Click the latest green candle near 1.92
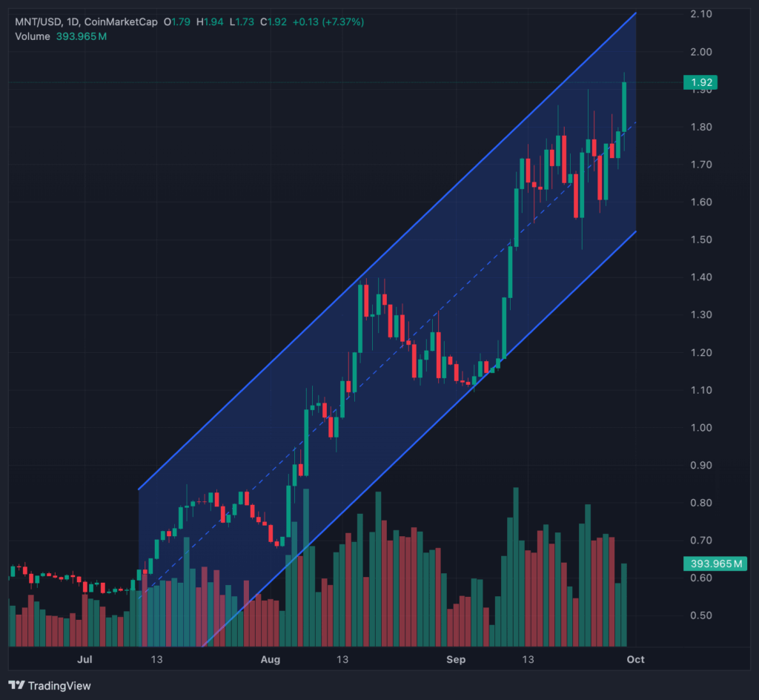This screenshot has width=759, height=700. 624,107
